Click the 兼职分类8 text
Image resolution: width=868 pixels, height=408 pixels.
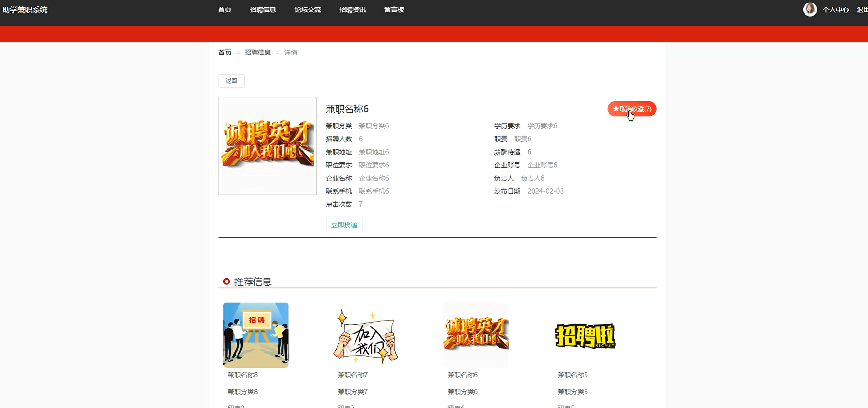point(243,392)
